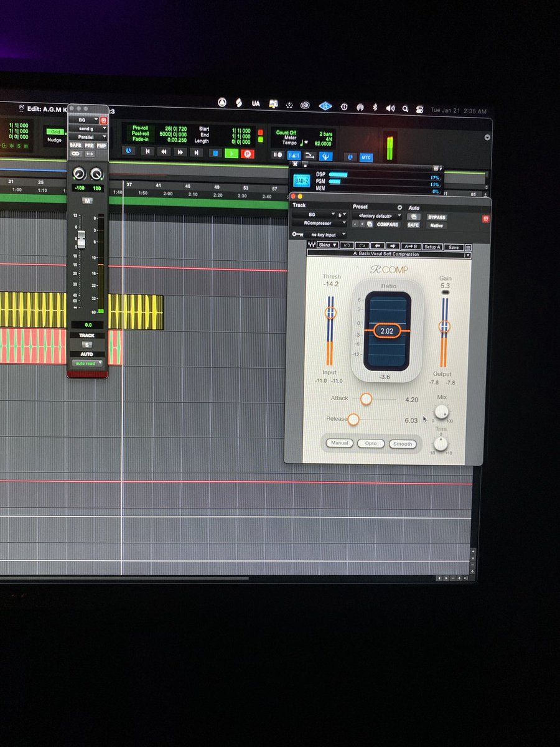Load previous preset with left arrow
The height and width of the screenshot is (747, 560).
point(377,246)
